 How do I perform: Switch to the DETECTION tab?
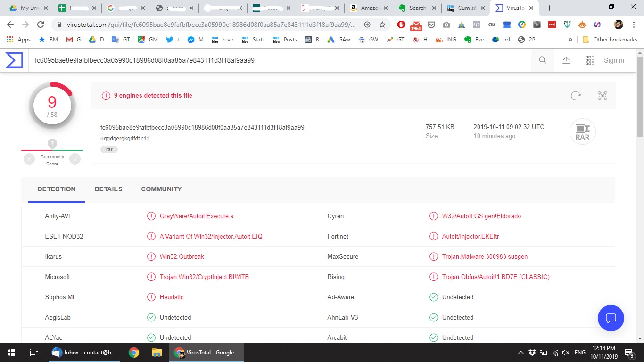pos(57,189)
